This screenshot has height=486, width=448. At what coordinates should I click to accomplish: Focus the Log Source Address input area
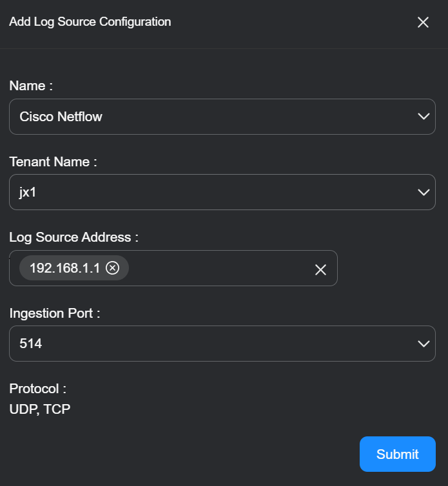pyautogui.click(x=219, y=268)
